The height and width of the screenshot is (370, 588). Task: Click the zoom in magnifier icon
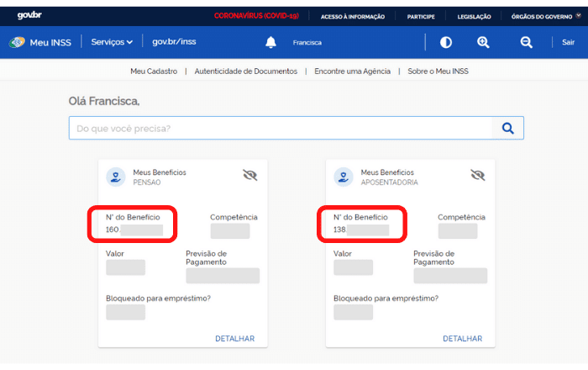point(483,42)
